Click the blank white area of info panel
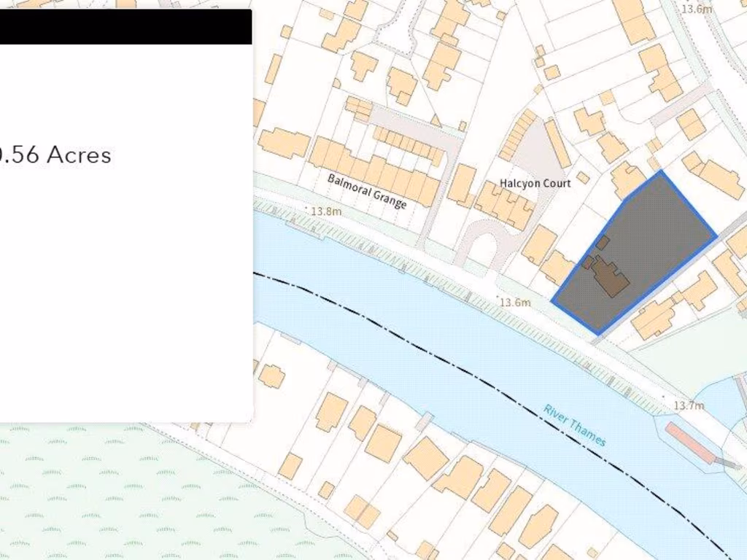This screenshot has width=747, height=560. (124, 306)
